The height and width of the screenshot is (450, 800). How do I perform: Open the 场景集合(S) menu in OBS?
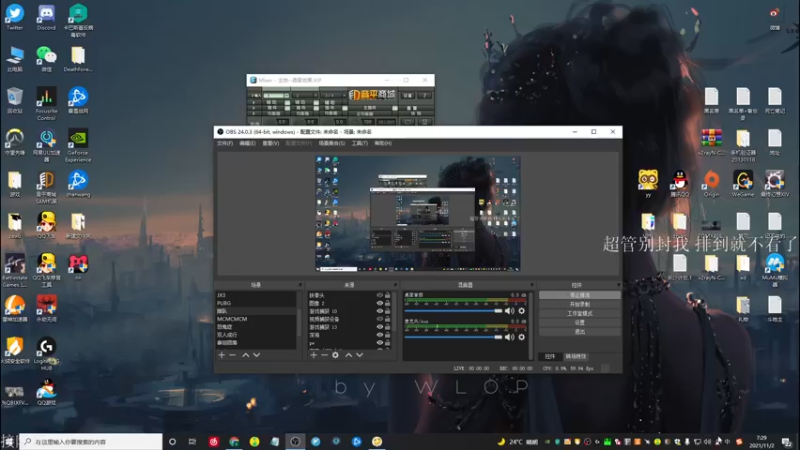pos(332,143)
